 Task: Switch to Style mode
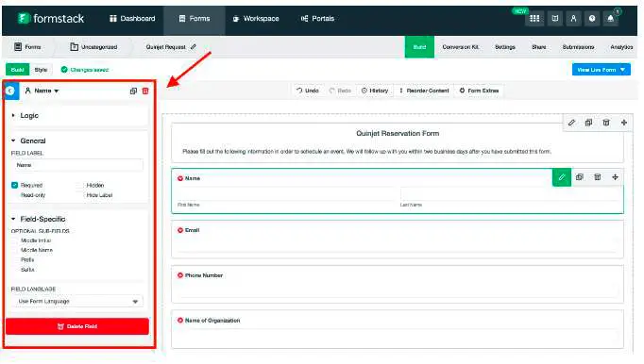pos(41,70)
